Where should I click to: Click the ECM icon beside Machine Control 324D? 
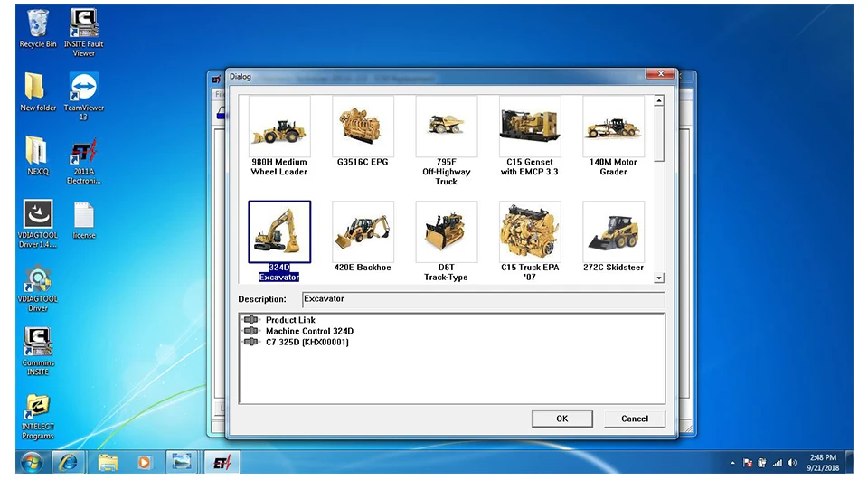pyautogui.click(x=251, y=331)
